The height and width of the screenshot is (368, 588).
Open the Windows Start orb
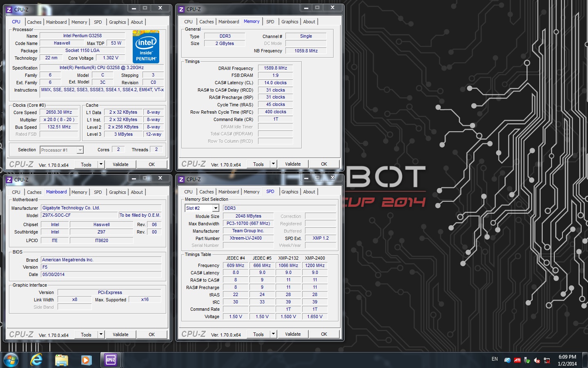pos(11,360)
